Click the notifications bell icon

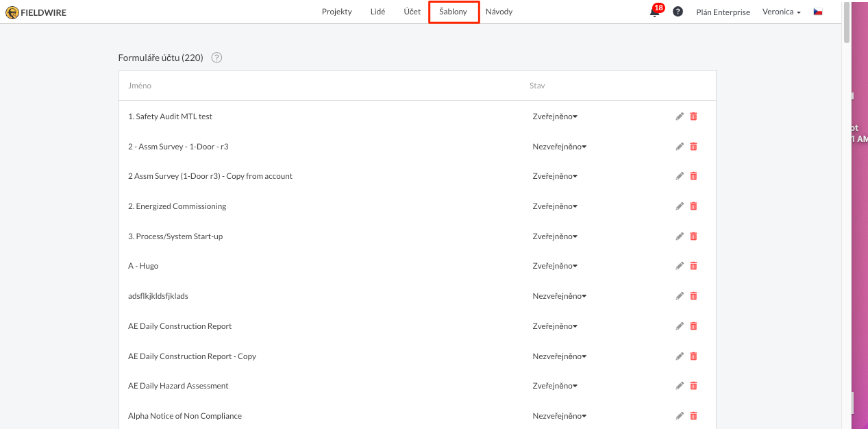click(x=654, y=12)
